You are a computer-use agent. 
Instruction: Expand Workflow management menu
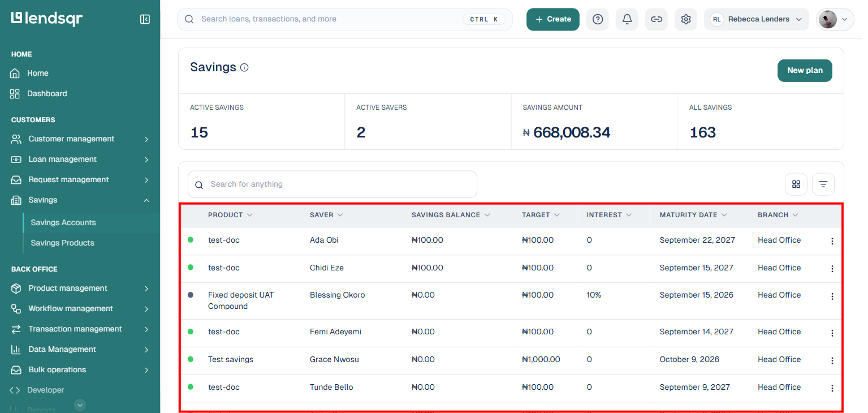80,308
